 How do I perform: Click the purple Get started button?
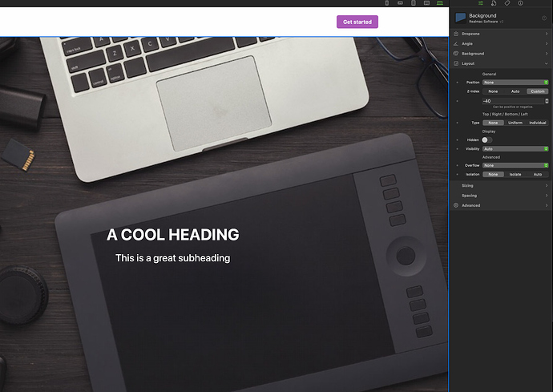pyautogui.click(x=357, y=22)
